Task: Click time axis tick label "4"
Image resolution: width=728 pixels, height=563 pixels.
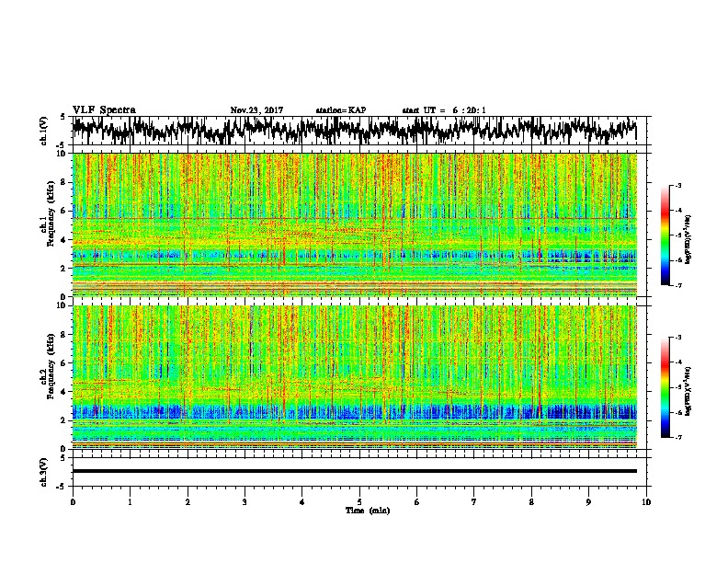Action: click(x=302, y=502)
